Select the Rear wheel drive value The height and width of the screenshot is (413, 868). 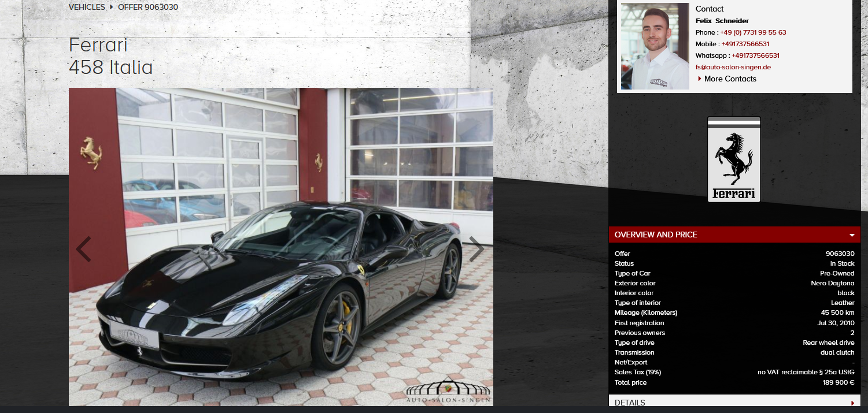click(829, 343)
